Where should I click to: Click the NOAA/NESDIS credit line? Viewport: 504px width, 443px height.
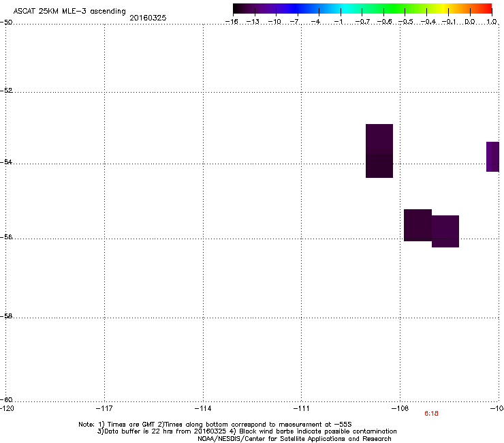(x=294, y=438)
